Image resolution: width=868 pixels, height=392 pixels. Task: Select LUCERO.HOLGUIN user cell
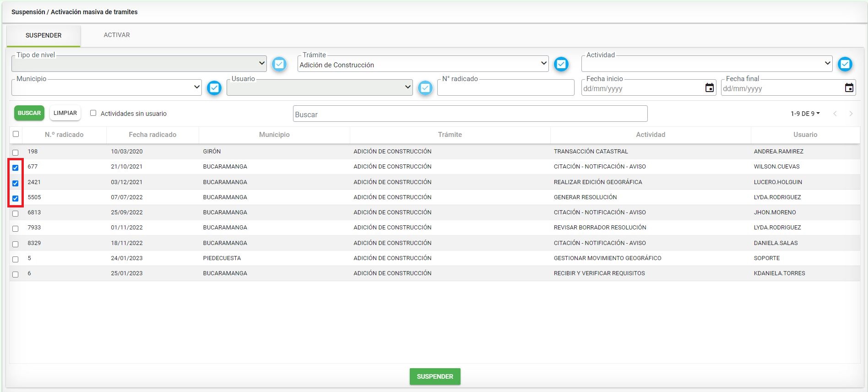778,182
